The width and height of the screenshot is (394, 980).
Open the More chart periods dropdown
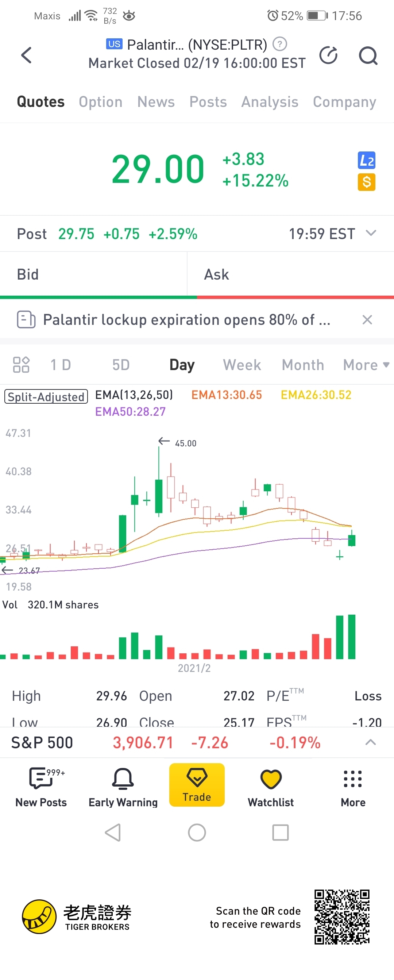tap(366, 365)
